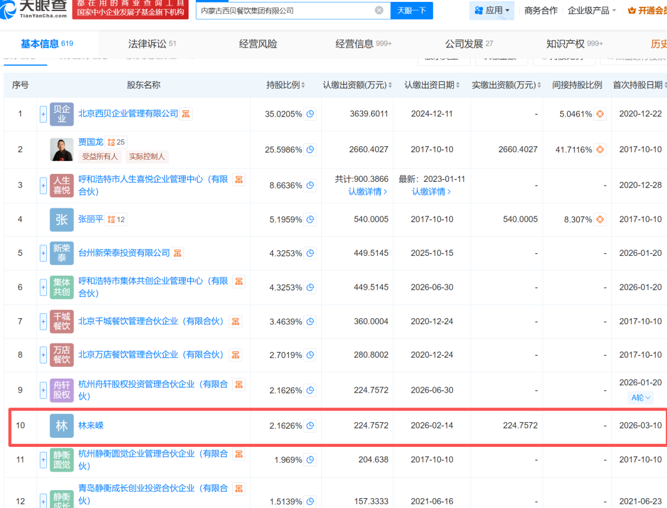Switch to the 法律诉讼 tab
The width and height of the screenshot is (667, 508).
(152, 45)
